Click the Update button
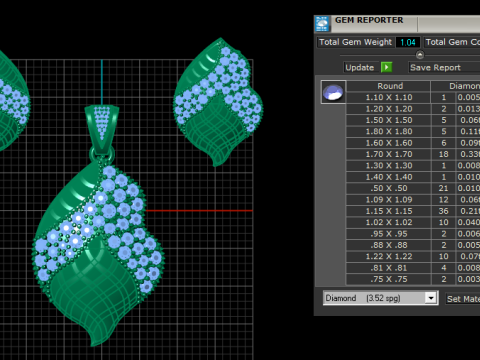The height and width of the screenshot is (360, 480). click(x=360, y=68)
